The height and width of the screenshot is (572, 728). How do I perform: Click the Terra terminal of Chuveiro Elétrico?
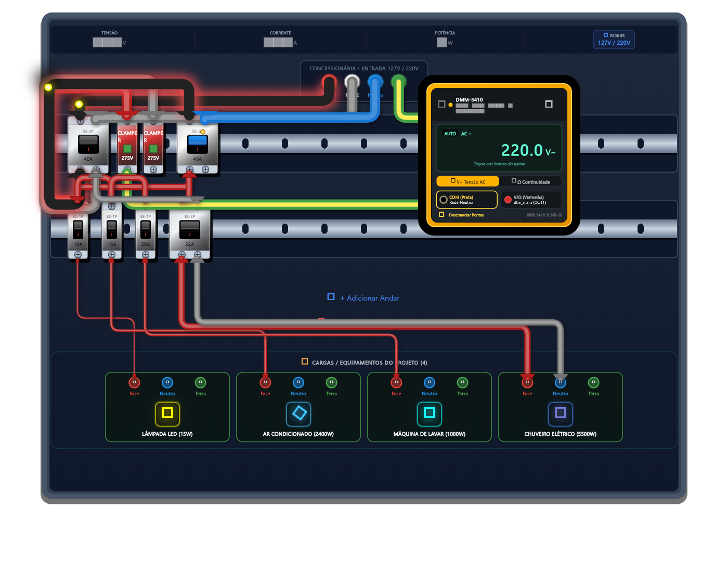pyautogui.click(x=593, y=383)
